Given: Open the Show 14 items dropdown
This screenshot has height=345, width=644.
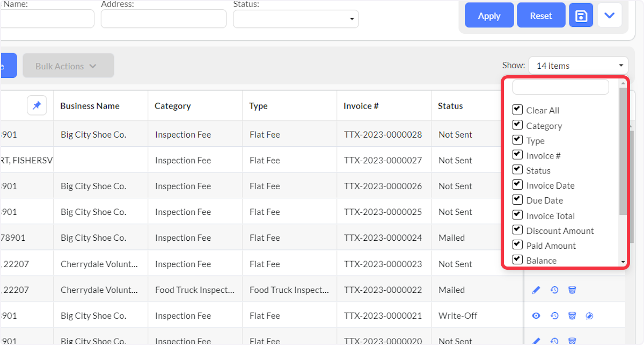Looking at the screenshot, I should 579,66.
